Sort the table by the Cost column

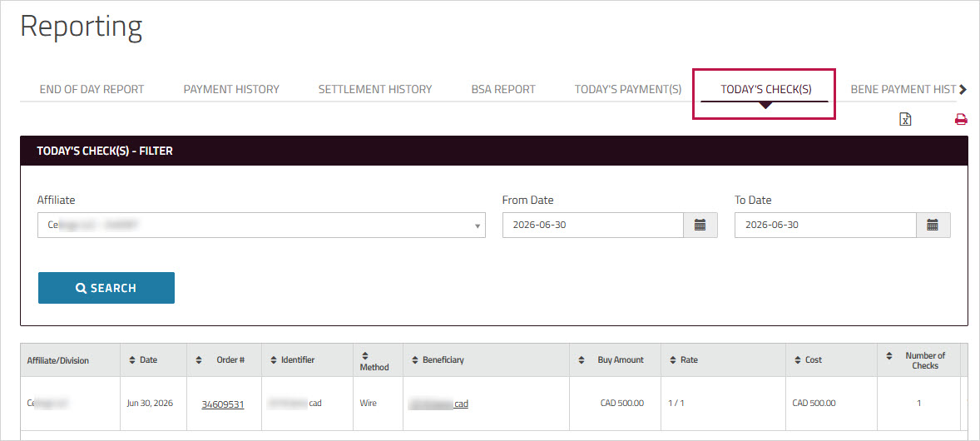798,359
